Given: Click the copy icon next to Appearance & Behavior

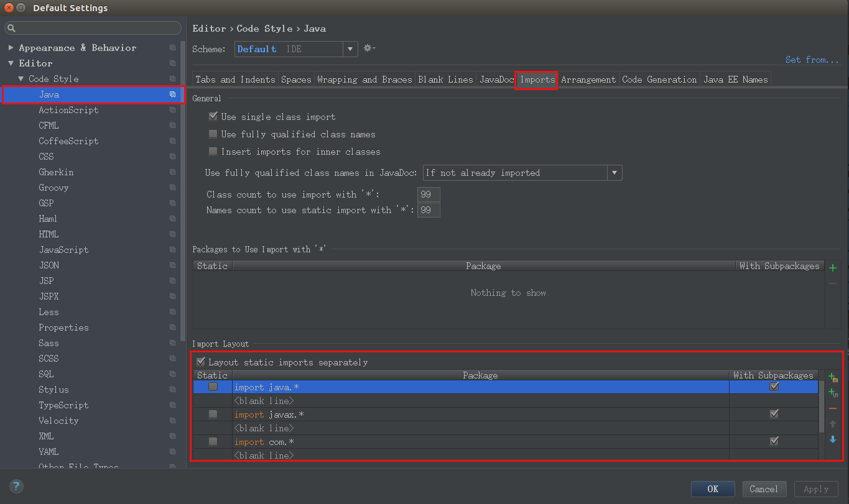Looking at the screenshot, I should pos(172,48).
